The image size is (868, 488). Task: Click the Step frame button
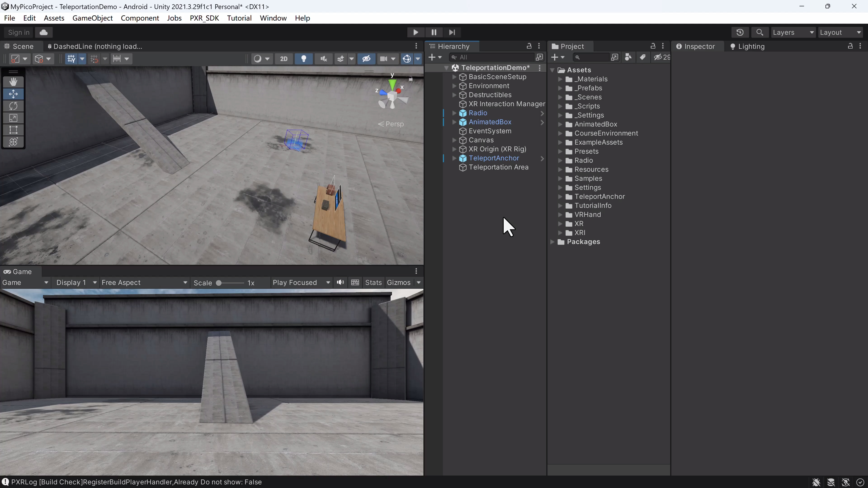(452, 32)
